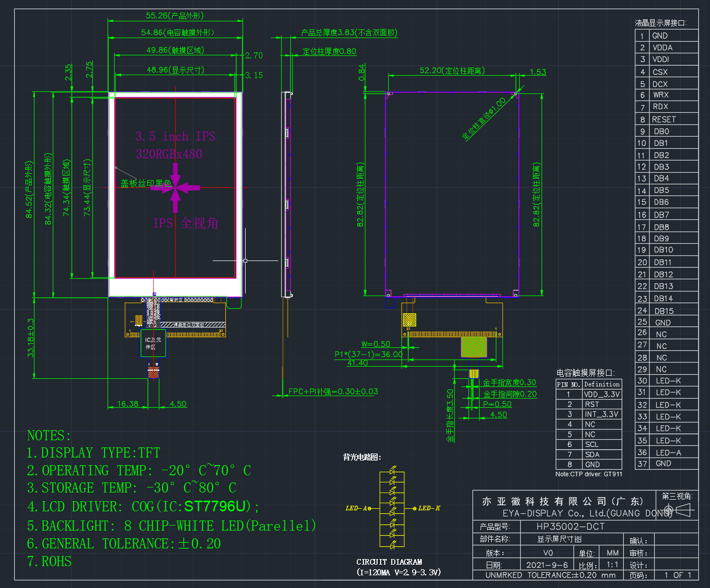Select the '16.38' dimension value
710x588 pixels.
(x=127, y=404)
